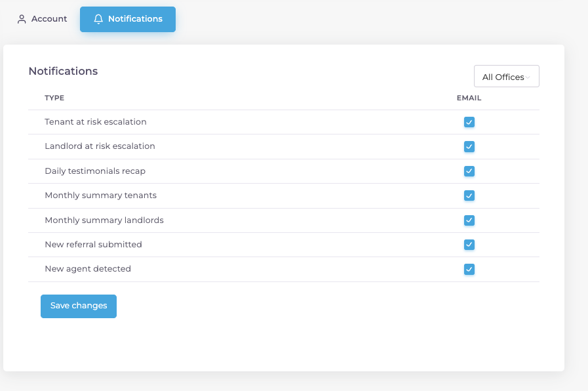Click the bell icon on Notifications tab
588x391 pixels.
point(98,19)
